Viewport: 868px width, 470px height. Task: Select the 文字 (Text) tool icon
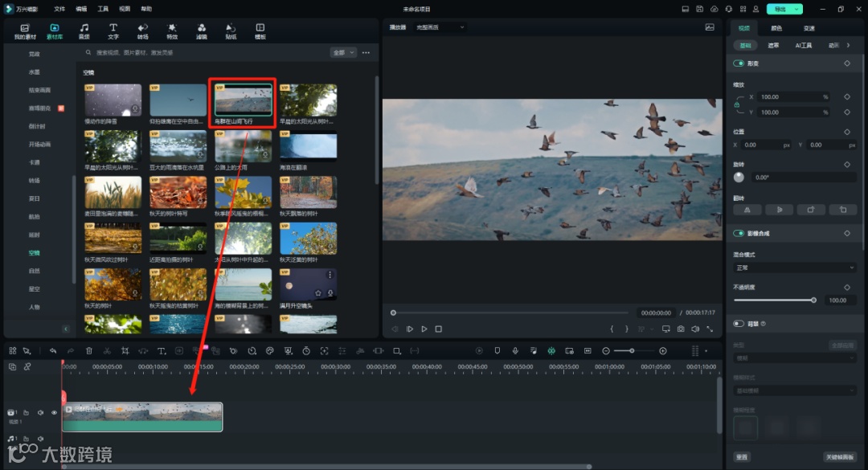[x=113, y=31]
